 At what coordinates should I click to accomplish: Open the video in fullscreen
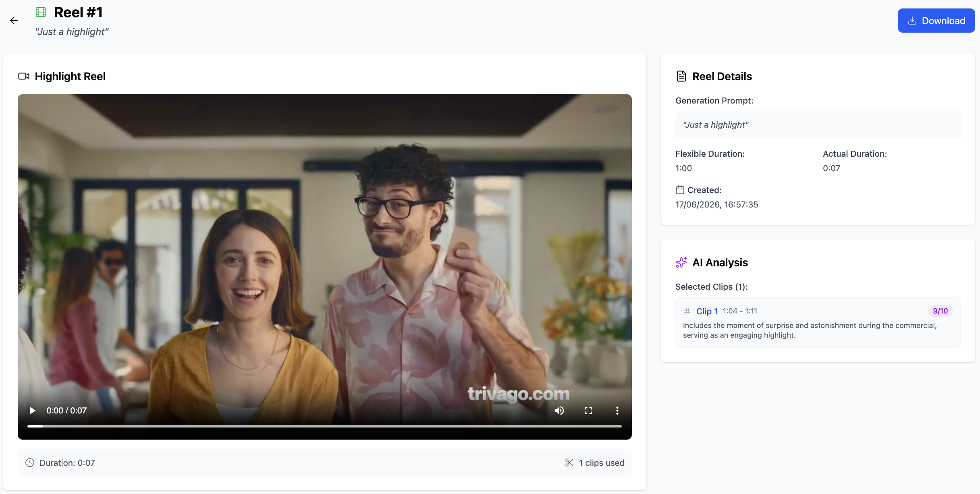click(588, 411)
